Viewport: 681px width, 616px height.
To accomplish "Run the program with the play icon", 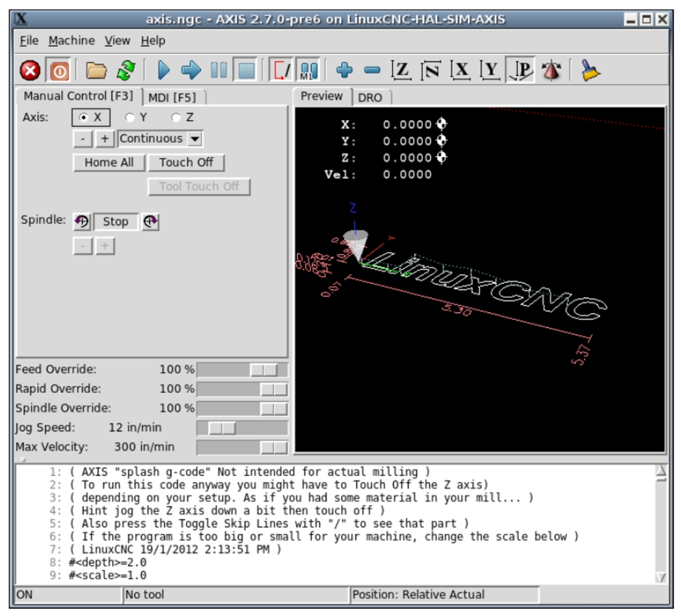I will [x=164, y=70].
